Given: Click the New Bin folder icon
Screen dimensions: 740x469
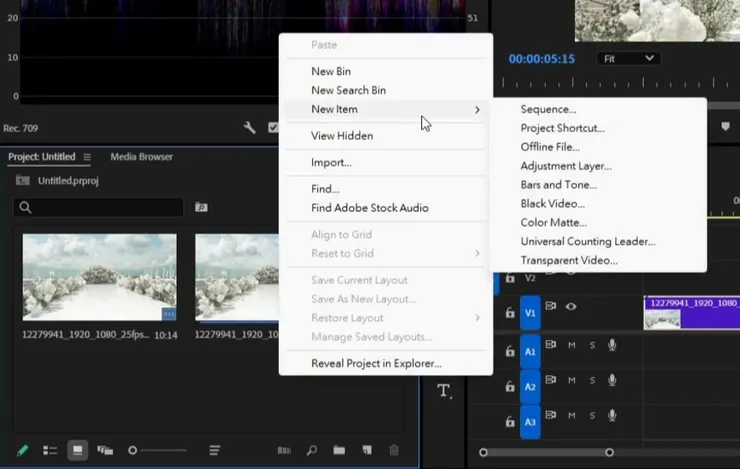Looking at the screenshot, I should [339, 451].
